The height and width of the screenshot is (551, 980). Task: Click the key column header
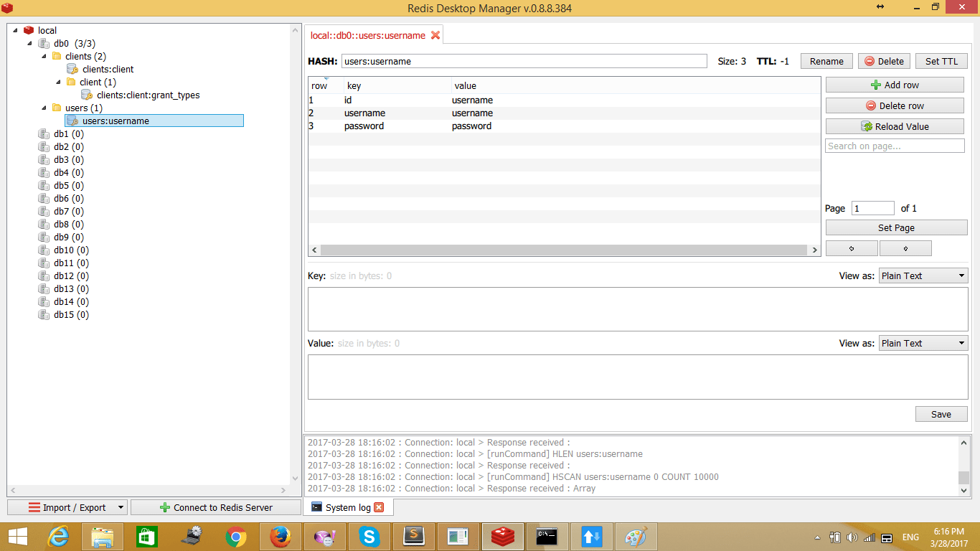click(x=397, y=85)
